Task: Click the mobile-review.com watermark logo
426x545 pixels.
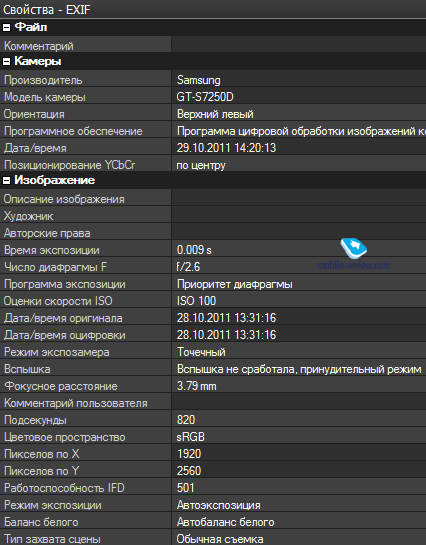Action: (x=354, y=248)
